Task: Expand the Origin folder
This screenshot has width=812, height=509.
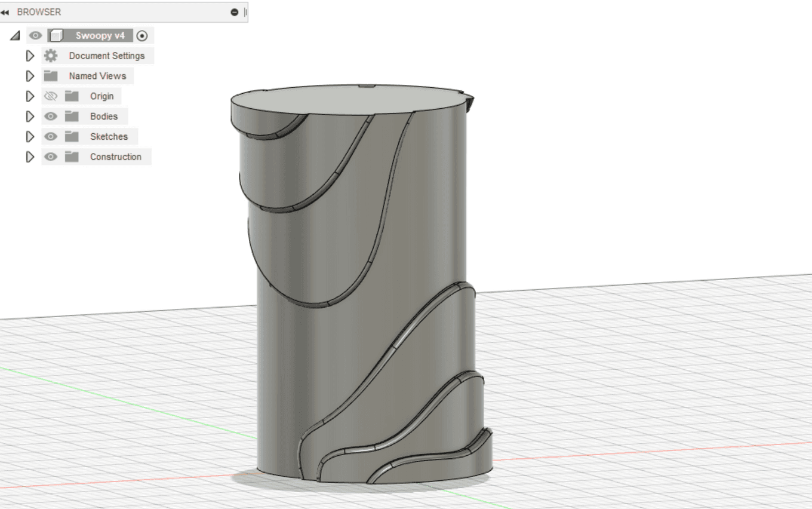Action: (x=30, y=96)
